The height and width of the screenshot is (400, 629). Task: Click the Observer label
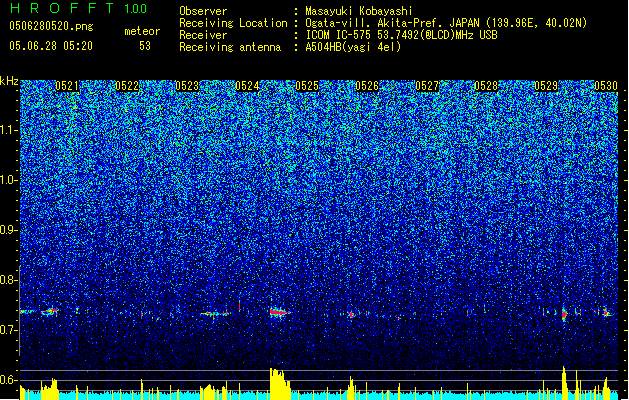203,11
